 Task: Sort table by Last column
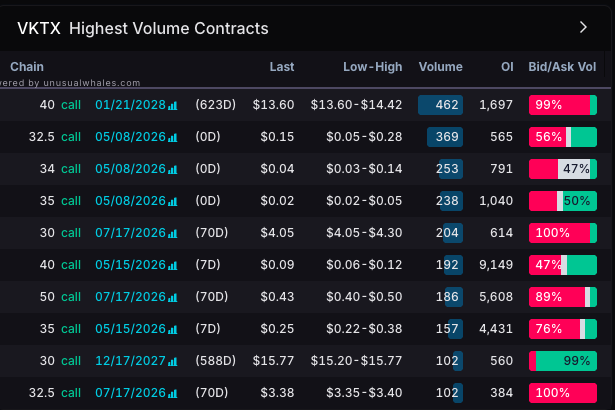[282, 67]
